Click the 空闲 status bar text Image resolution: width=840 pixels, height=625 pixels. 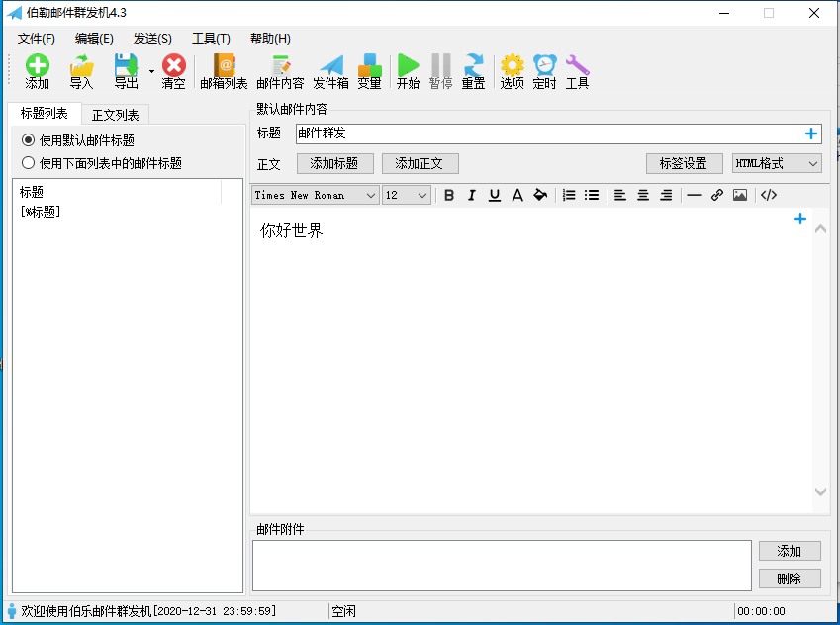pyautogui.click(x=343, y=611)
